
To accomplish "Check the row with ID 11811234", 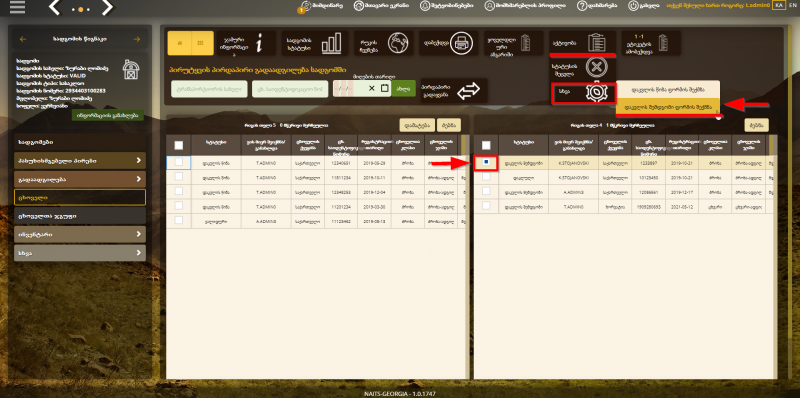I will (179, 177).
